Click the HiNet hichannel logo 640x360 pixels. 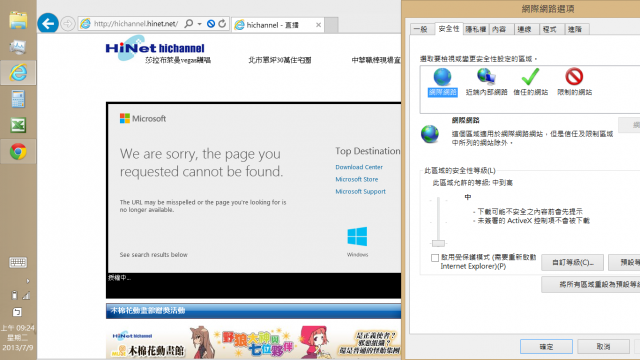(x=155, y=47)
